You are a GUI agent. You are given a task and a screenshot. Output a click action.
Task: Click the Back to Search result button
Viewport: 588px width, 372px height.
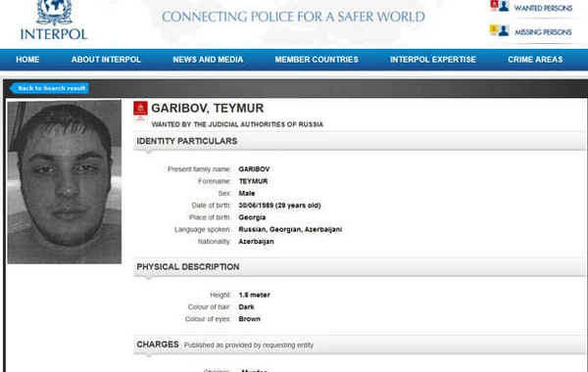click(50, 88)
